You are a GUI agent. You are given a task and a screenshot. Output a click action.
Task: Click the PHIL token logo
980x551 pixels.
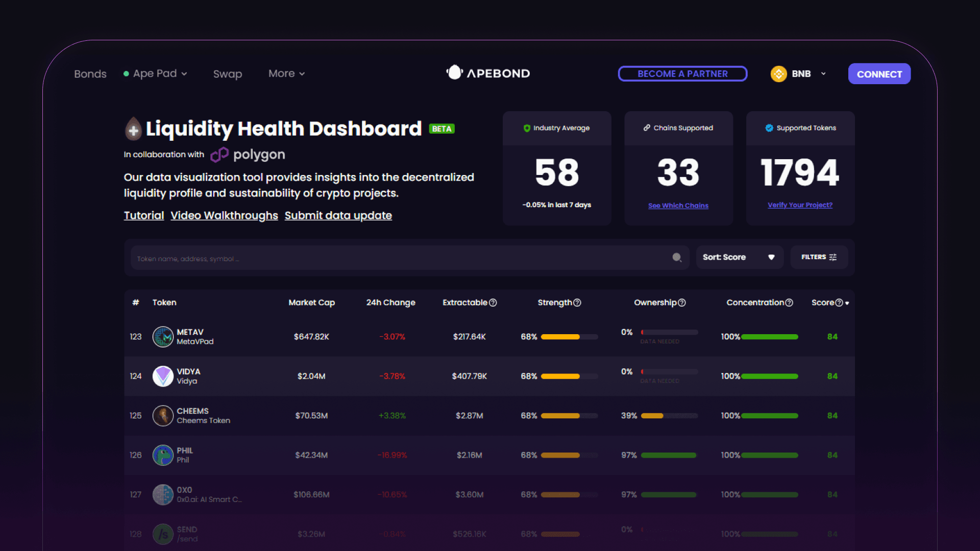coord(163,455)
